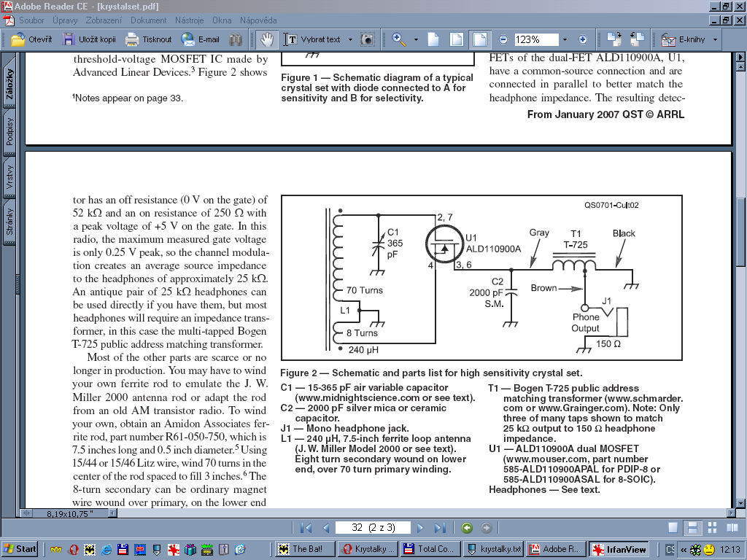747x560 pixels.
Task: Open the Nápověda menu
Action: click(x=258, y=20)
